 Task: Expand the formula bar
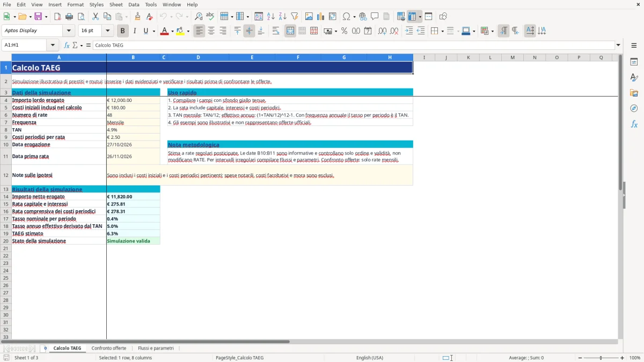[x=618, y=46]
